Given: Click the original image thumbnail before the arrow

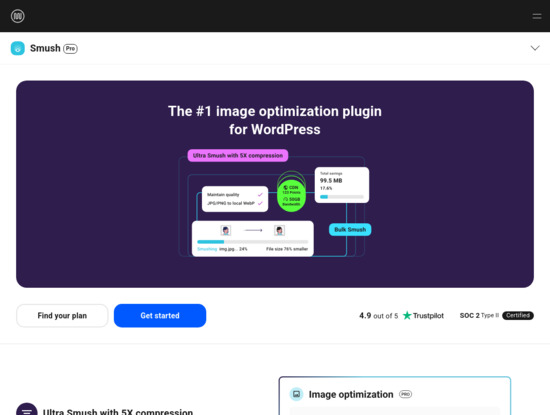Looking at the screenshot, I should tap(226, 230).
